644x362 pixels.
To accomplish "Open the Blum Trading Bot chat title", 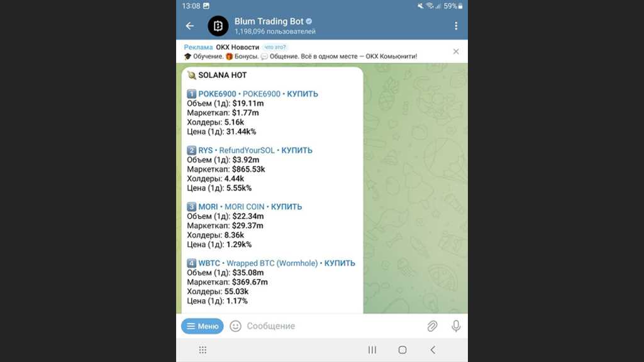I will (x=269, y=21).
